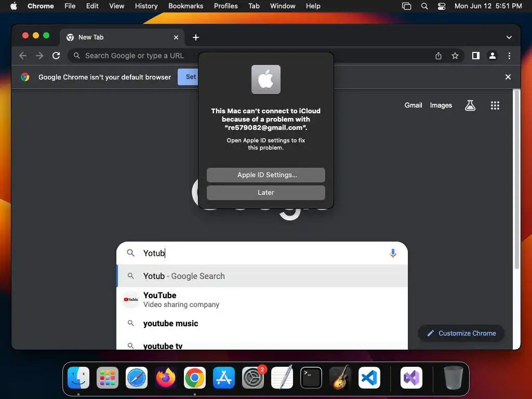Launch Firefox from the dock
The width and height of the screenshot is (532, 399).
[x=166, y=378]
